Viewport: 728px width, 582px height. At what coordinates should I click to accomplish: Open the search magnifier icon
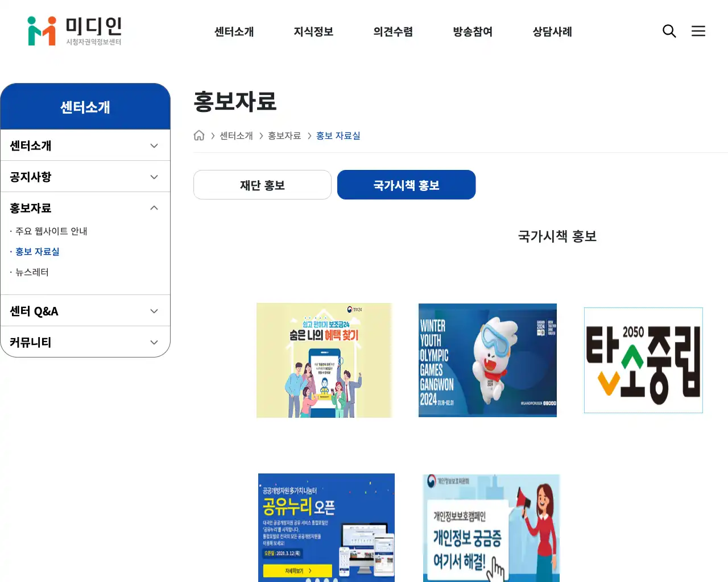(669, 31)
